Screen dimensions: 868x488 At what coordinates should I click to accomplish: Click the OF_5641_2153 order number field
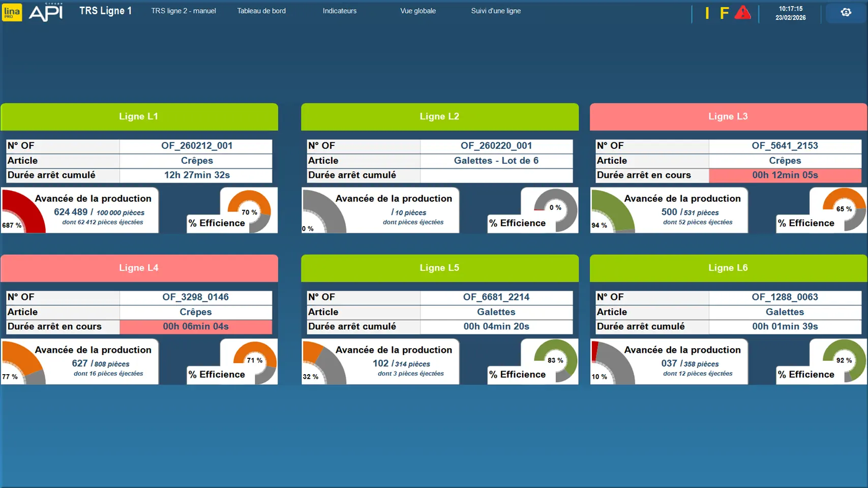pyautogui.click(x=784, y=146)
